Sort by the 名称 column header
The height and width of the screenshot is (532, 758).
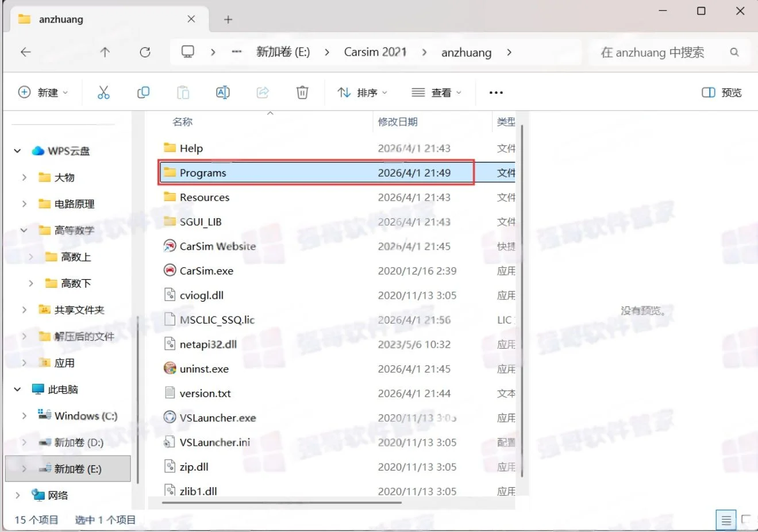coord(183,122)
